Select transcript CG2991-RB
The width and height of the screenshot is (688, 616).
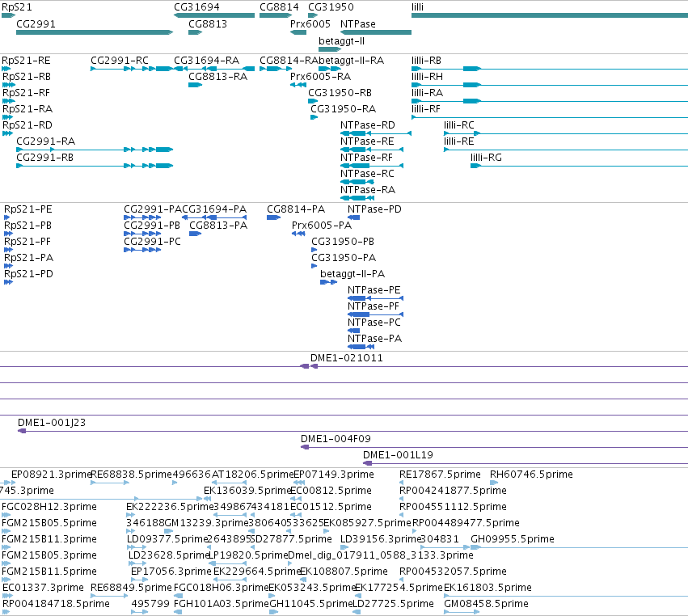point(44,158)
